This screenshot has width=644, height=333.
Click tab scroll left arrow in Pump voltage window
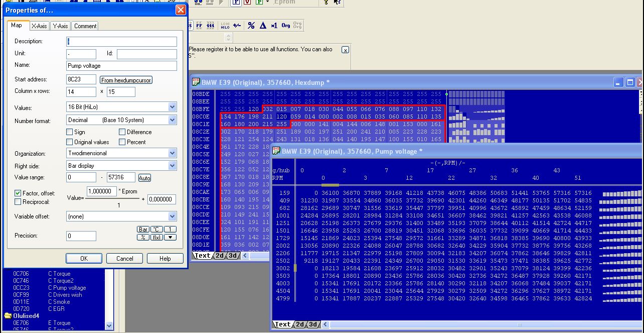pyautogui.click(x=325, y=324)
